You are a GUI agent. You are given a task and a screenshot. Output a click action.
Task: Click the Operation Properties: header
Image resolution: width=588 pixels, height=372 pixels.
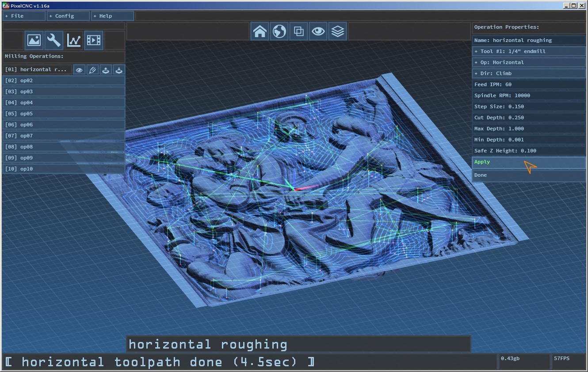click(x=529, y=27)
